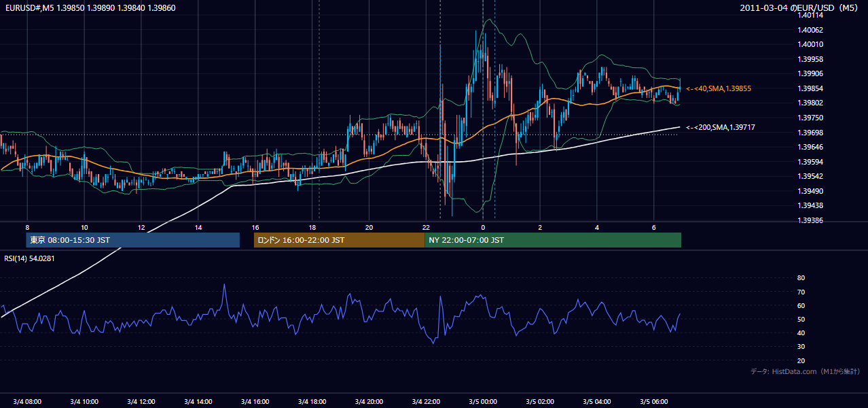The image size is (868, 408).
Task: Click the hour 10 tick on price chart axis
Action: (84, 227)
